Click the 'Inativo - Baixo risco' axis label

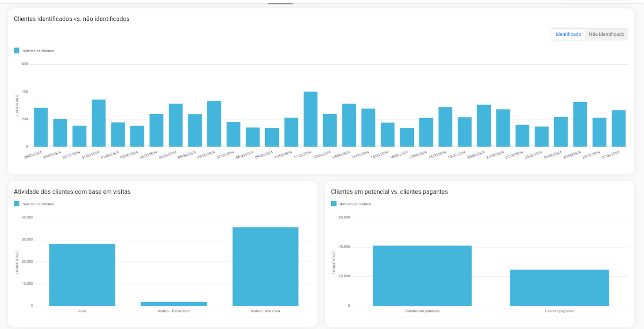[x=174, y=311]
